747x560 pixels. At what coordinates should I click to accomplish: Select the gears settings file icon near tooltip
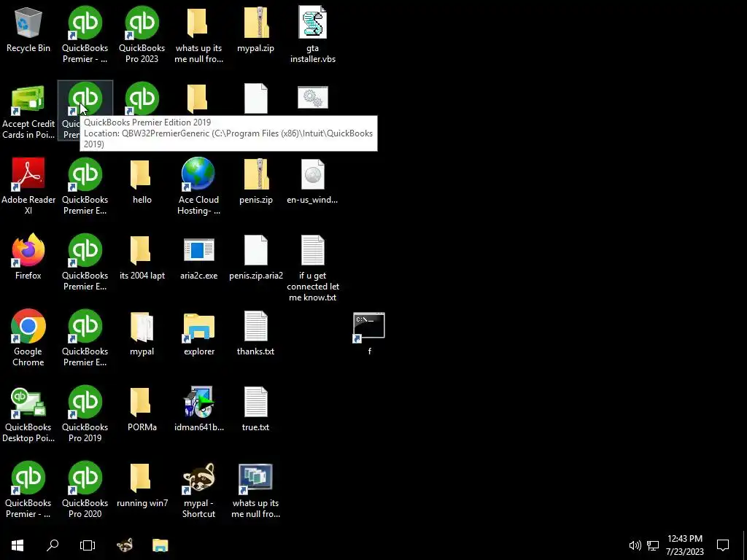[312, 98]
